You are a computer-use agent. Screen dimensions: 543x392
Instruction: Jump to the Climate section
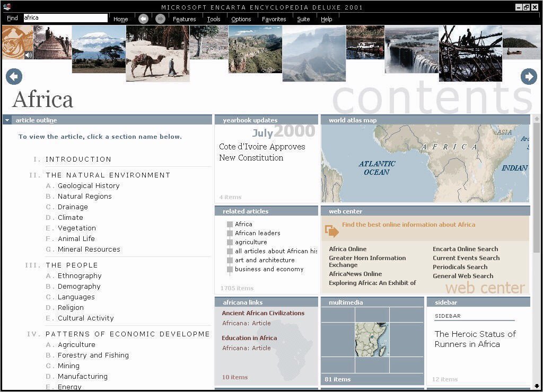coord(71,218)
